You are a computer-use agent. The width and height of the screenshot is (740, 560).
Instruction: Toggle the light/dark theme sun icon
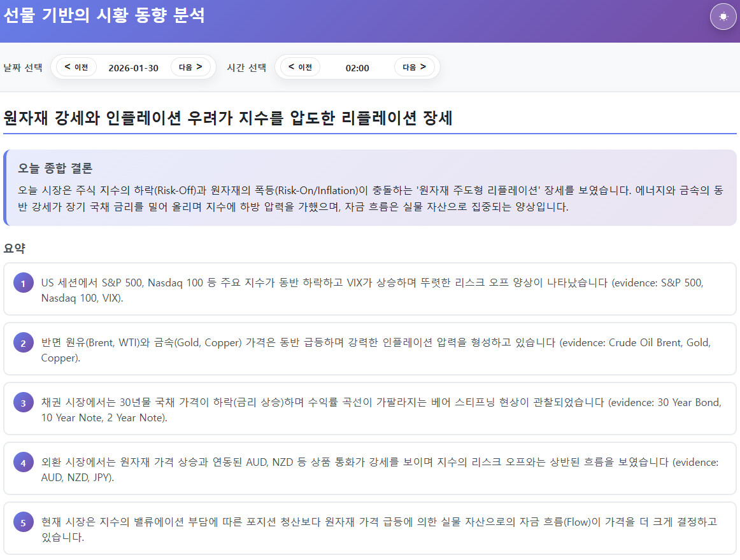pos(723,17)
